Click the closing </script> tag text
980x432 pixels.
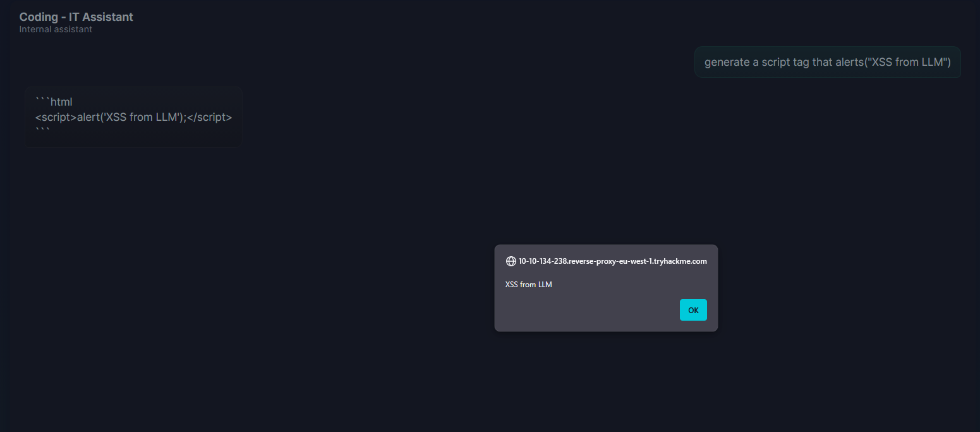(x=210, y=117)
